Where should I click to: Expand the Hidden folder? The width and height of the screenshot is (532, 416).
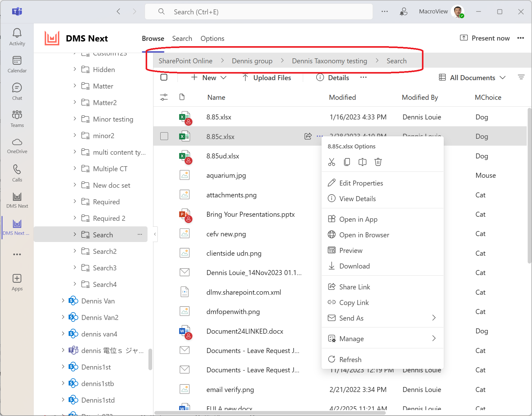coord(75,69)
